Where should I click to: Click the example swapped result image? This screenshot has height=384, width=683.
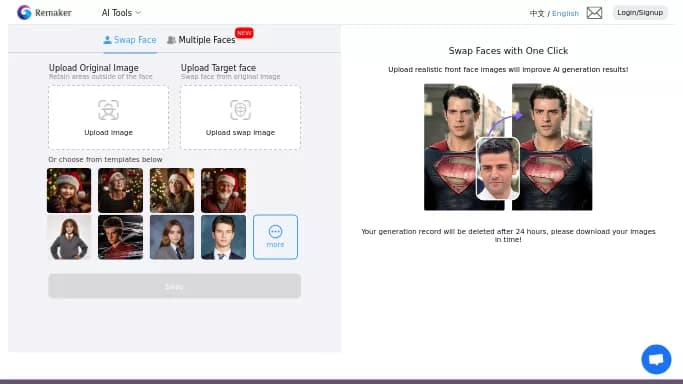pyautogui.click(x=552, y=147)
